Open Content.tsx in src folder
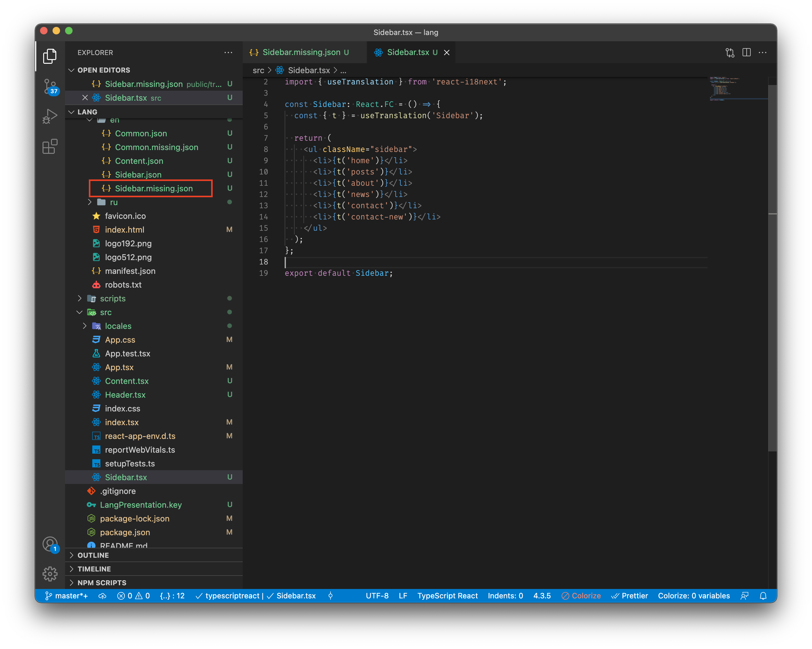812x649 pixels. [154, 381]
